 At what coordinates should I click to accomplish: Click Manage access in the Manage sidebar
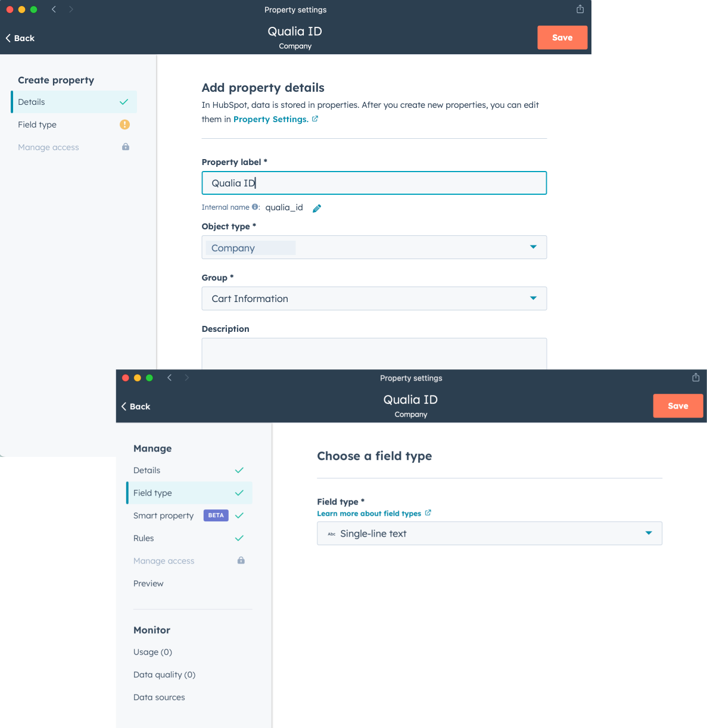[x=164, y=561]
